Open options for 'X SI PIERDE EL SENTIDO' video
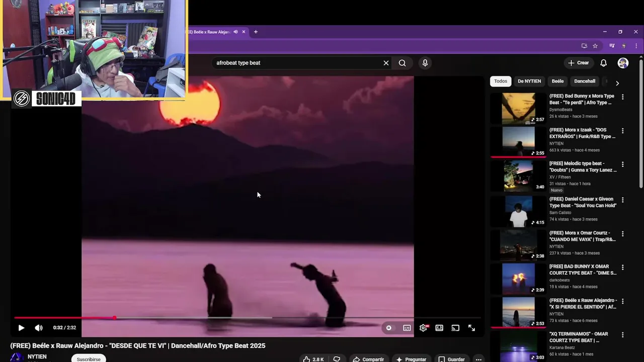Viewport: 644px width, 362px height. [x=622, y=301]
